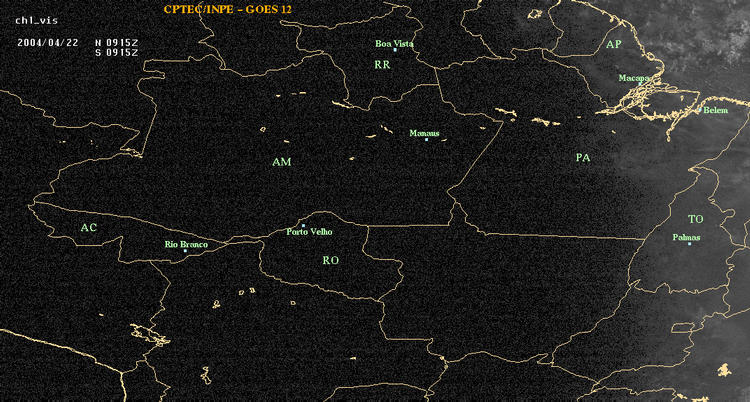The height and width of the screenshot is (402, 750).
Task: Click the Porto Velho city marker dot
Action: (x=303, y=225)
